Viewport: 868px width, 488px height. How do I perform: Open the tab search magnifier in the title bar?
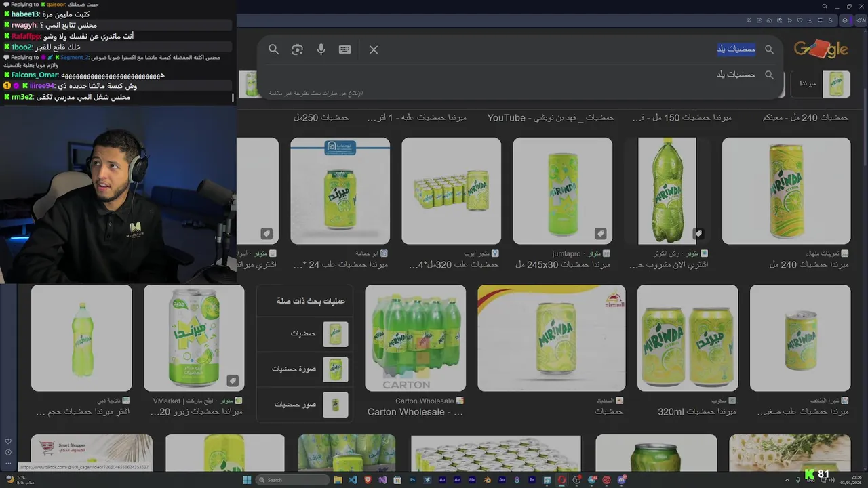click(825, 6)
